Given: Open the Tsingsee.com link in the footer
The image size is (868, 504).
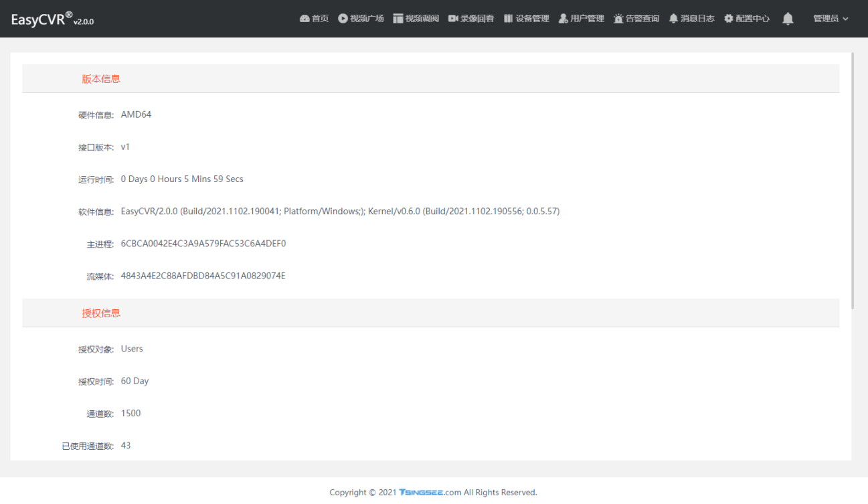Looking at the screenshot, I should click(430, 493).
